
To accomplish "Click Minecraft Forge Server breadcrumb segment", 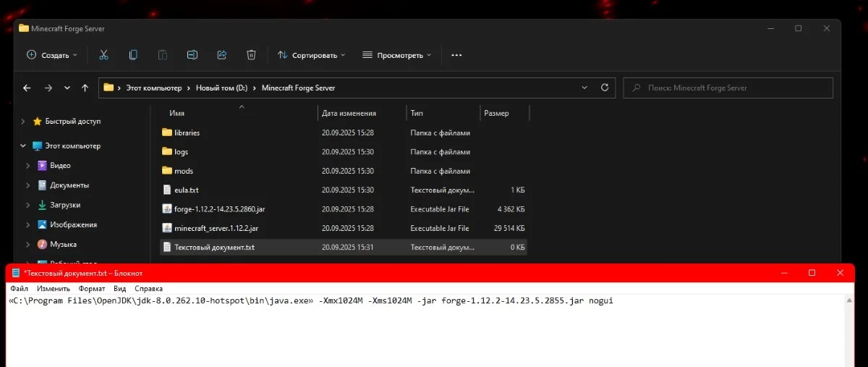I will coord(298,88).
